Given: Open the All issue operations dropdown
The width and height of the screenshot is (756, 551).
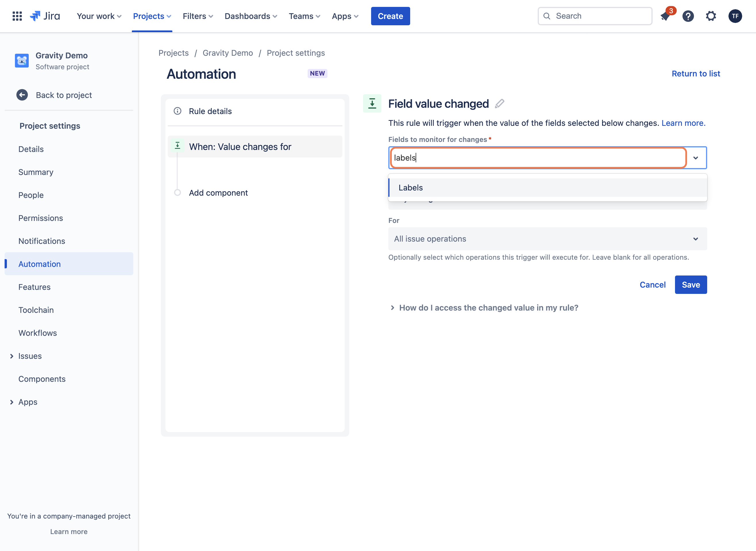Looking at the screenshot, I should [547, 239].
